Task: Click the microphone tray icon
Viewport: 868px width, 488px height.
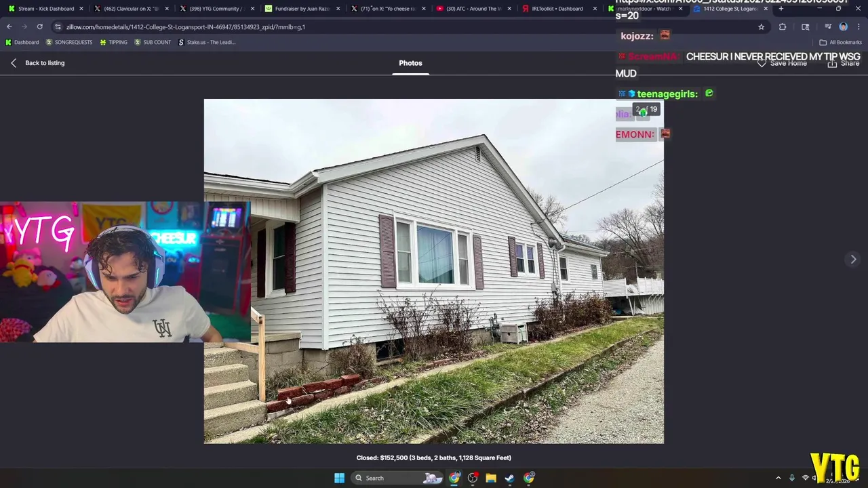Action: click(791, 479)
